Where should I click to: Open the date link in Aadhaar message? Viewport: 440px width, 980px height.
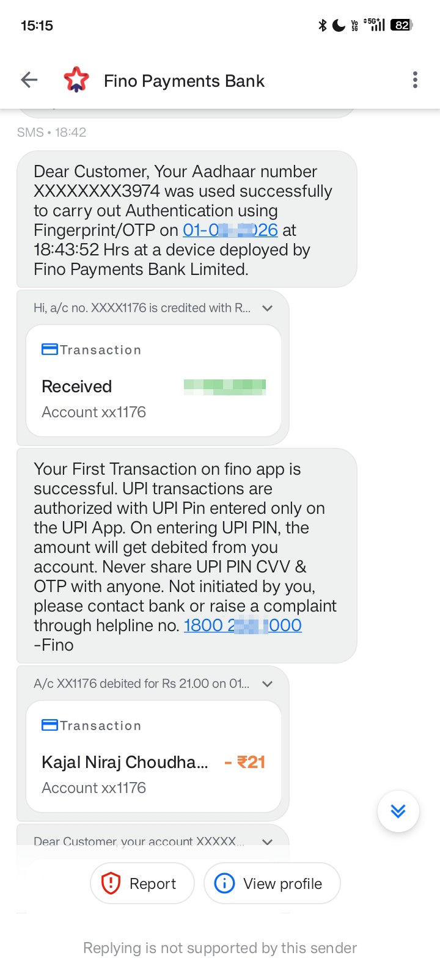pos(230,230)
